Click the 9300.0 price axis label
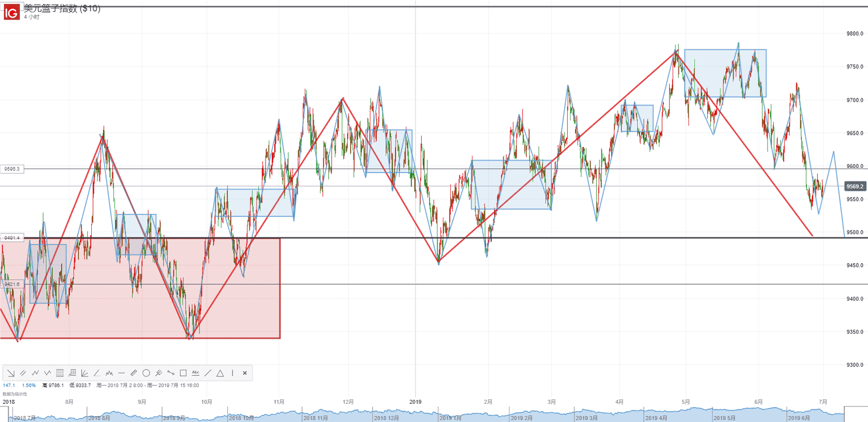Image resolution: width=868 pixels, height=422 pixels. point(855,365)
